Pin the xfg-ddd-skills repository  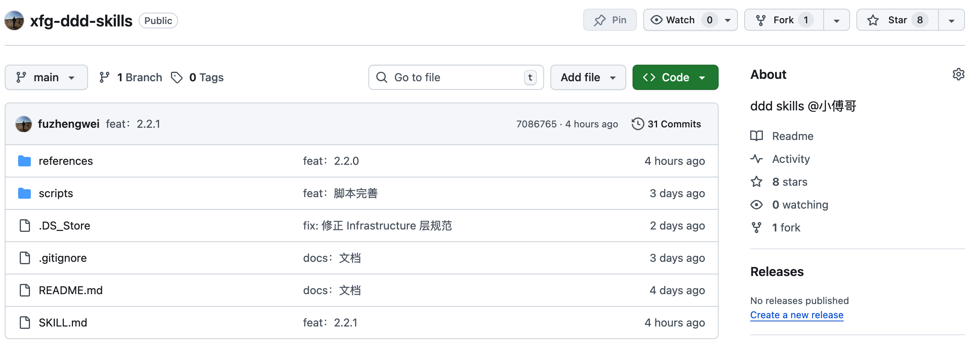coord(610,20)
